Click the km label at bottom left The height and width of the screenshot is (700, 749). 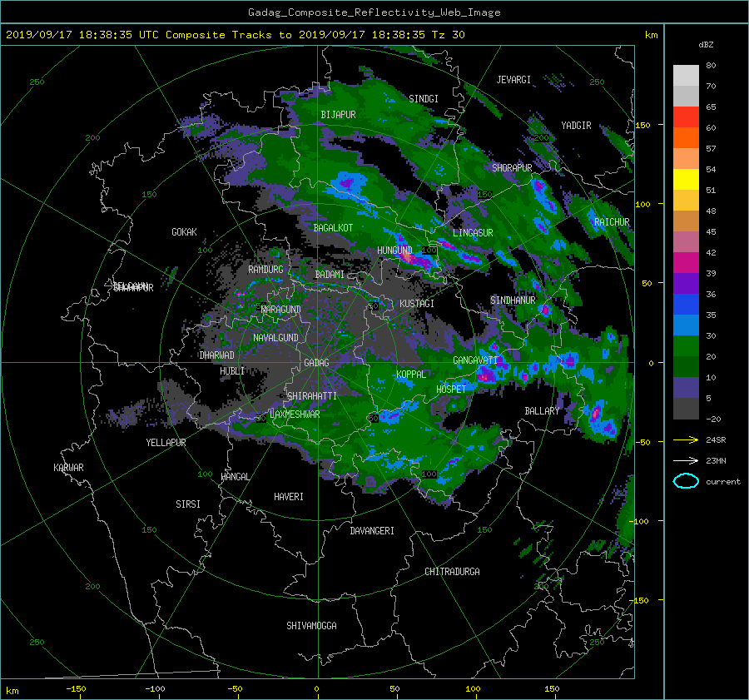point(12,691)
